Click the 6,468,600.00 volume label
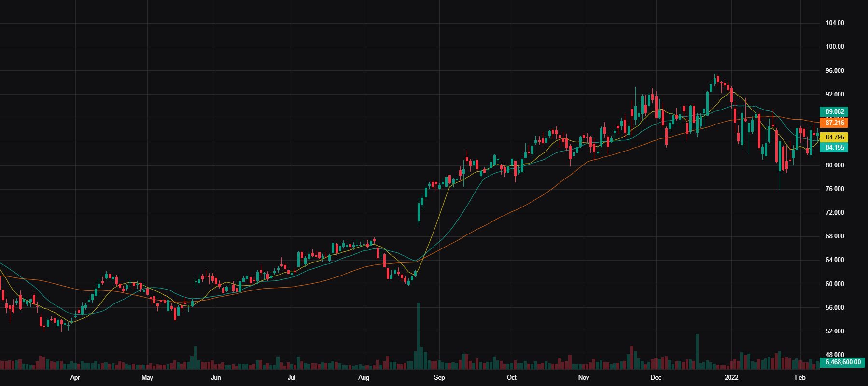 (x=843, y=362)
